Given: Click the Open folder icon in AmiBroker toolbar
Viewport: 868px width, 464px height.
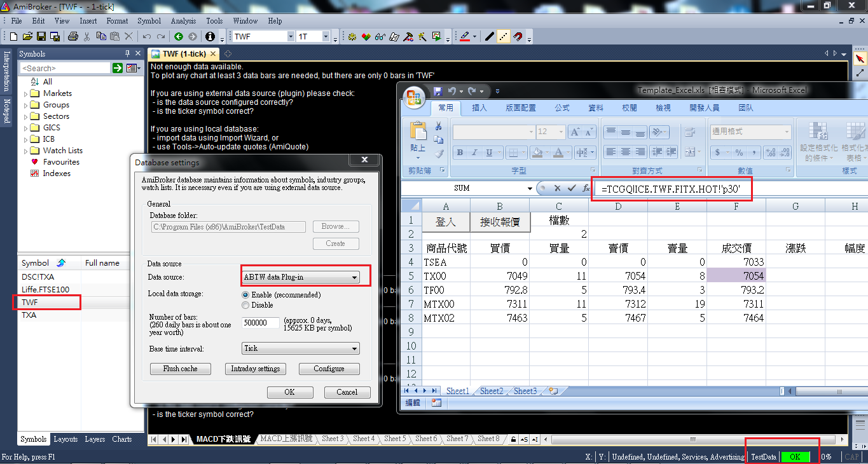Looking at the screenshot, I should click(27, 37).
